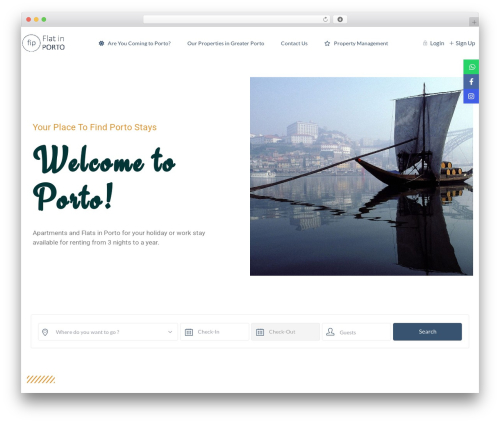
Task: Click the star icon before Property Management
Action: [x=327, y=43]
